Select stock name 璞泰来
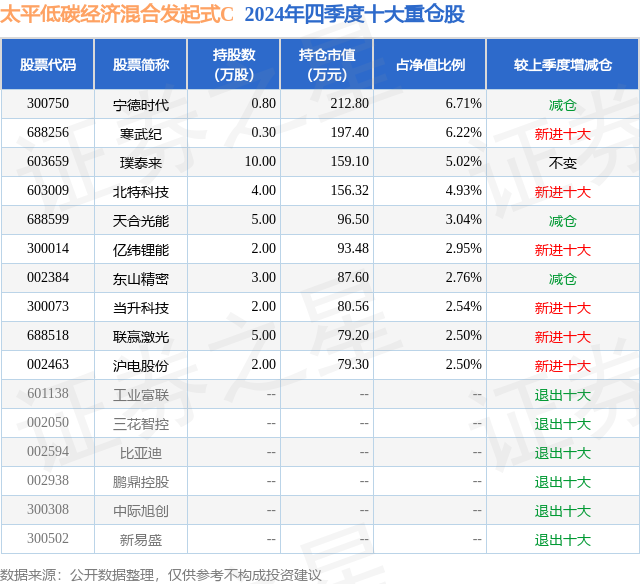Image resolution: width=640 pixels, height=584 pixels. [x=141, y=163]
